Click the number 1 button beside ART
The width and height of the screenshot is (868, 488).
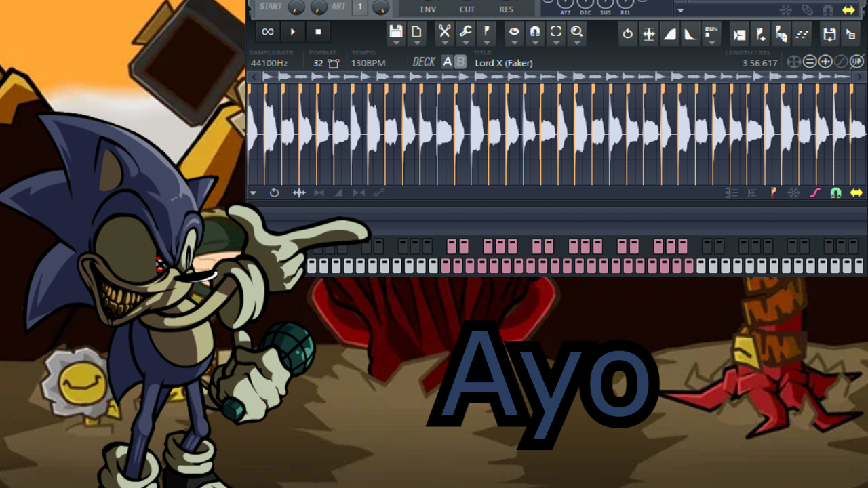tap(360, 7)
